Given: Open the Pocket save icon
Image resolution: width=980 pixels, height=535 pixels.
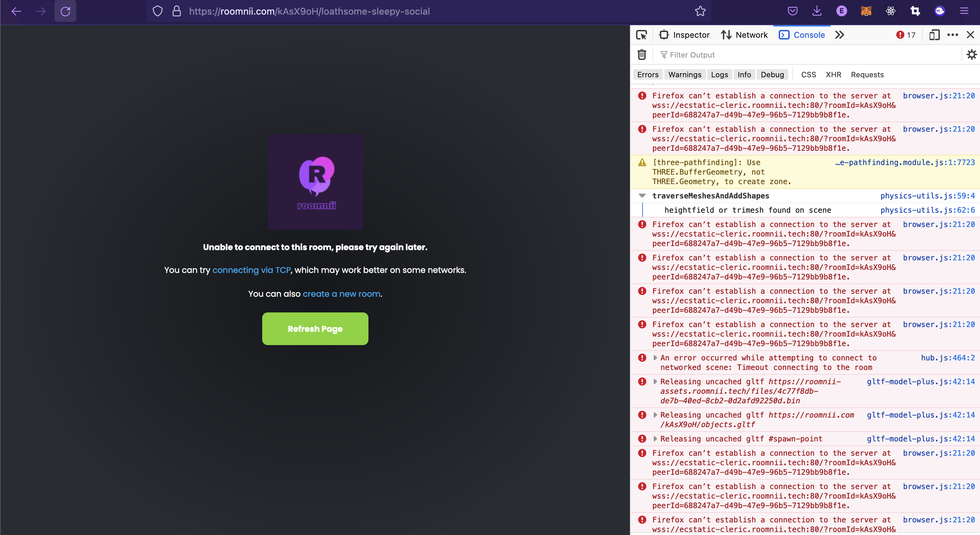Looking at the screenshot, I should [792, 12].
